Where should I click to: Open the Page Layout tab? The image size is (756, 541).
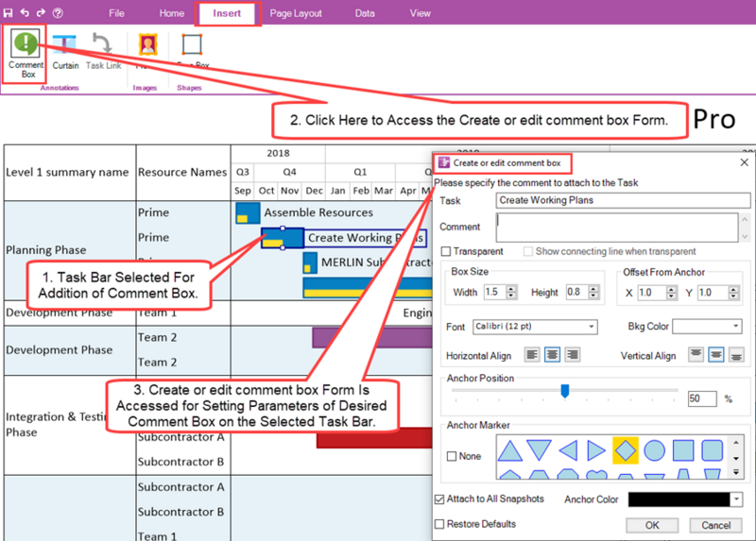pyautogui.click(x=296, y=13)
